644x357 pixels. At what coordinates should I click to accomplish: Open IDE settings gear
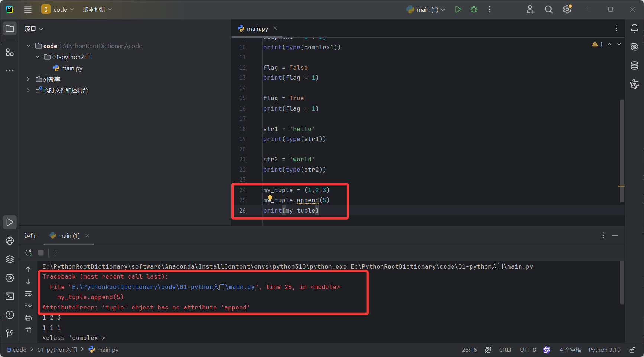[x=567, y=9]
